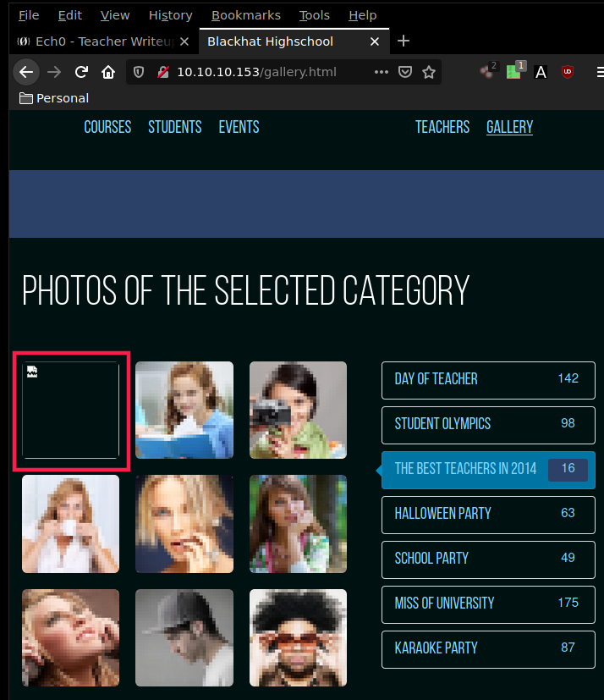Open the Teachers page link
Image resolution: width=604 pixels, height=700 pixels.
[x=442, y=127]
